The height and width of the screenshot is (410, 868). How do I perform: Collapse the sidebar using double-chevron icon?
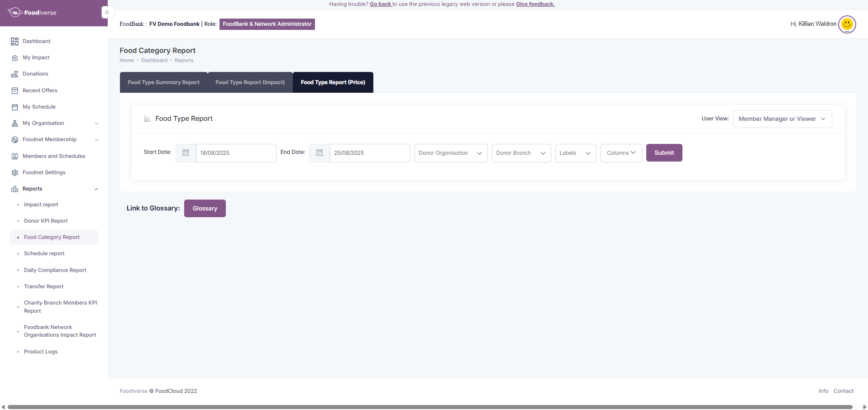(107, 13)
